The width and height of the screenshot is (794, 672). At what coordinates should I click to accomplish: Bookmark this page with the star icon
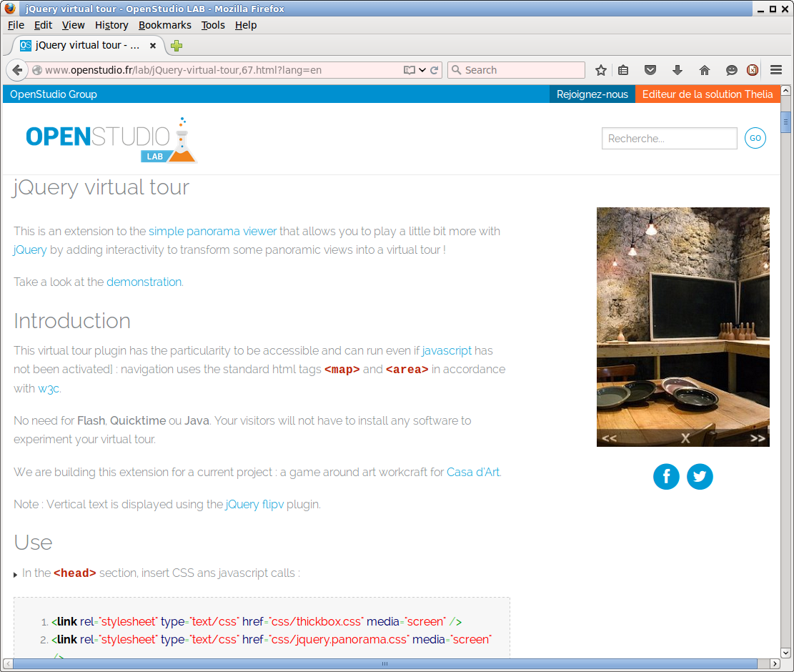click(x=600, y=70)
